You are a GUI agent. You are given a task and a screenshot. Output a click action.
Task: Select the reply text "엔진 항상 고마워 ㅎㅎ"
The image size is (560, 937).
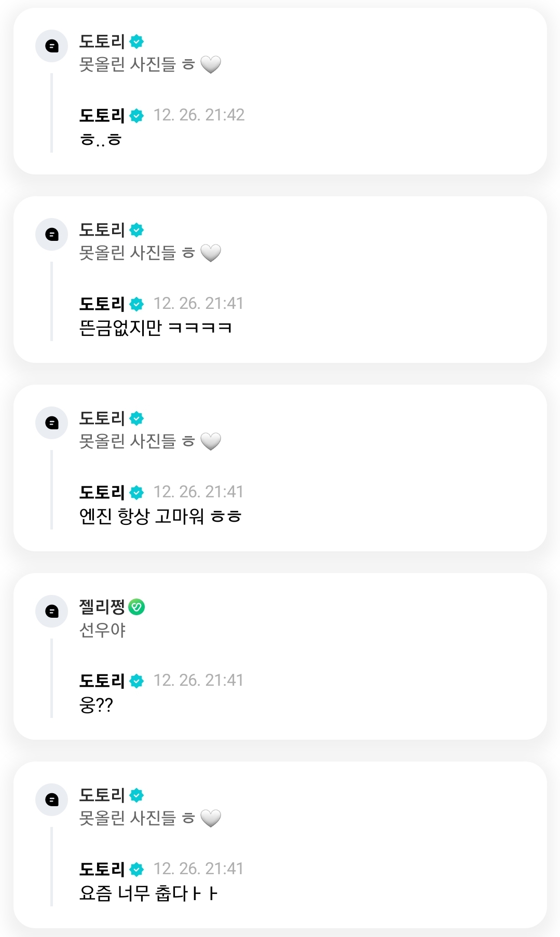(x=160, y=517)
